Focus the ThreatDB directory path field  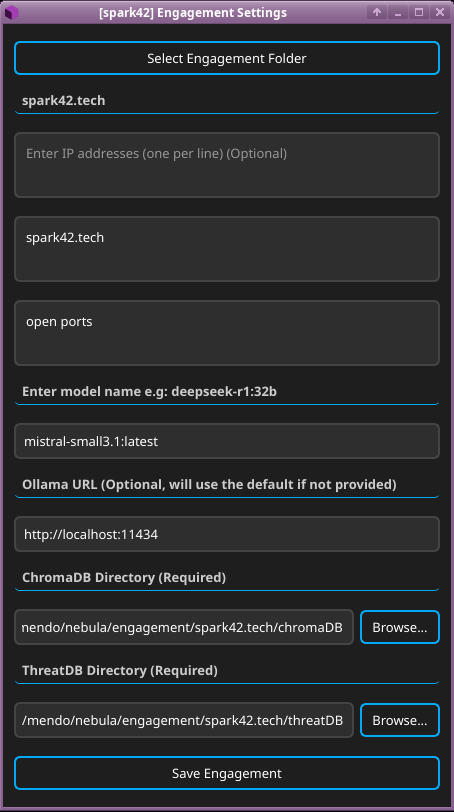(x=184, y=720)
